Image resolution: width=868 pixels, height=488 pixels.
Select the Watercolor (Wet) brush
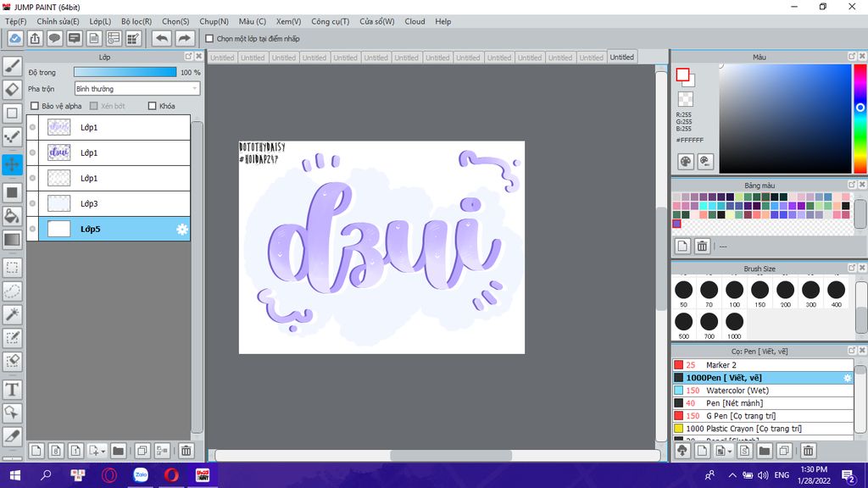(x=764, y=391)
